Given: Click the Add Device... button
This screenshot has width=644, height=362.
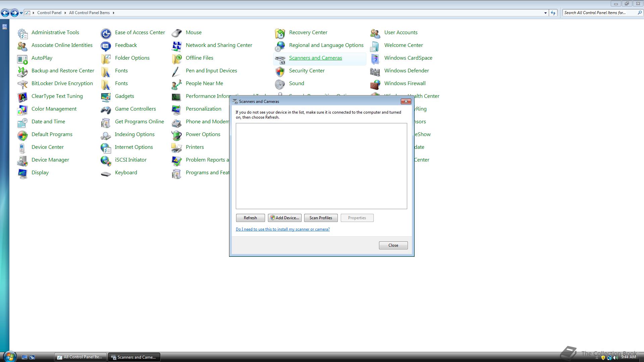Looking at the screenshot, I should tap(284, 218).
